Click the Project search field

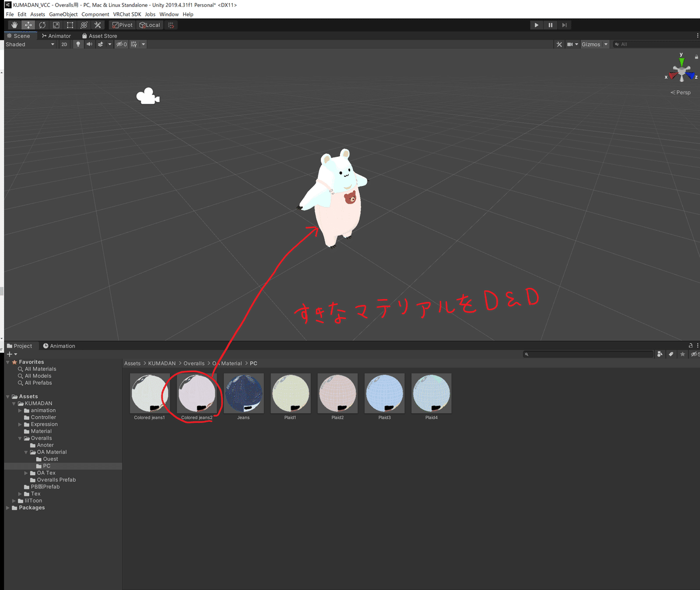coord(589,354)
